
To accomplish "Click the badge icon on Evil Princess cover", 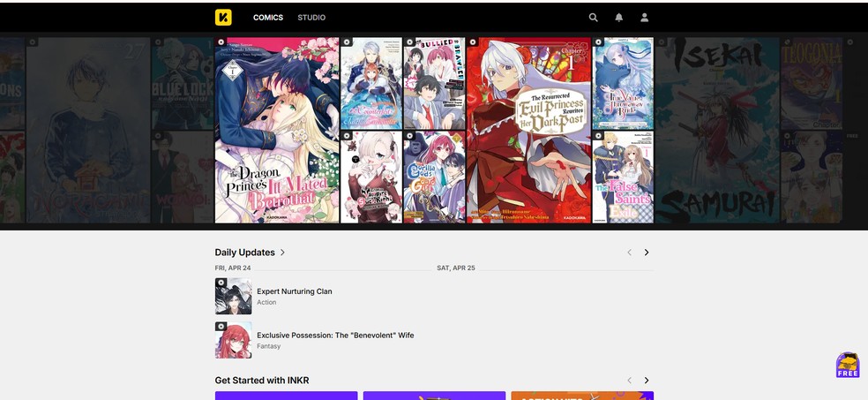I will click(473, 42).
